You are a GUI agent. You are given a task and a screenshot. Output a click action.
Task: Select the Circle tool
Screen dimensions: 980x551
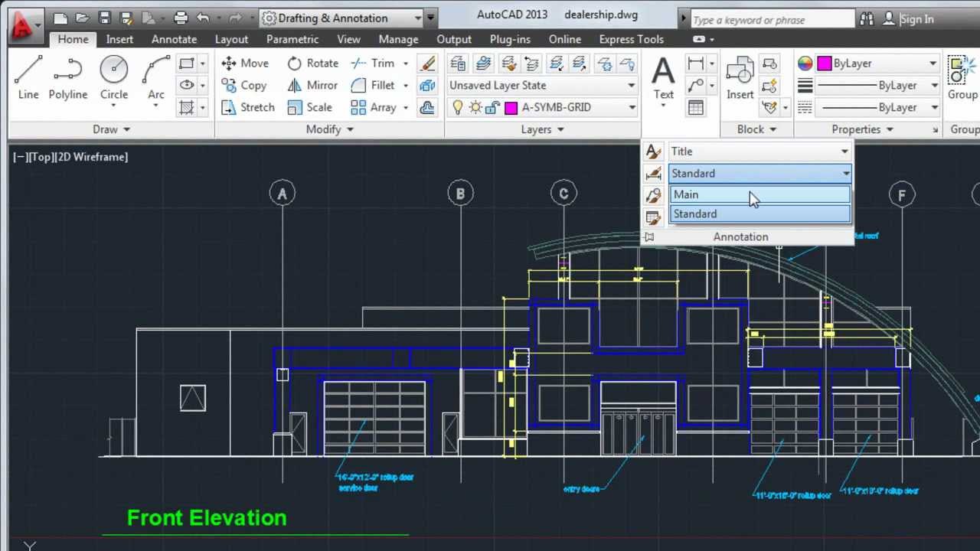click(x=113, y=73)
